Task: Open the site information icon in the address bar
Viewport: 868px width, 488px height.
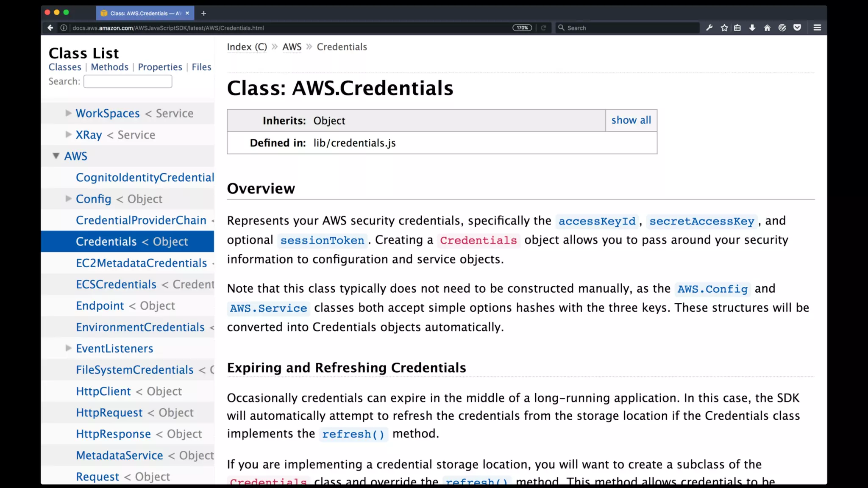Action: click(64, 28)
